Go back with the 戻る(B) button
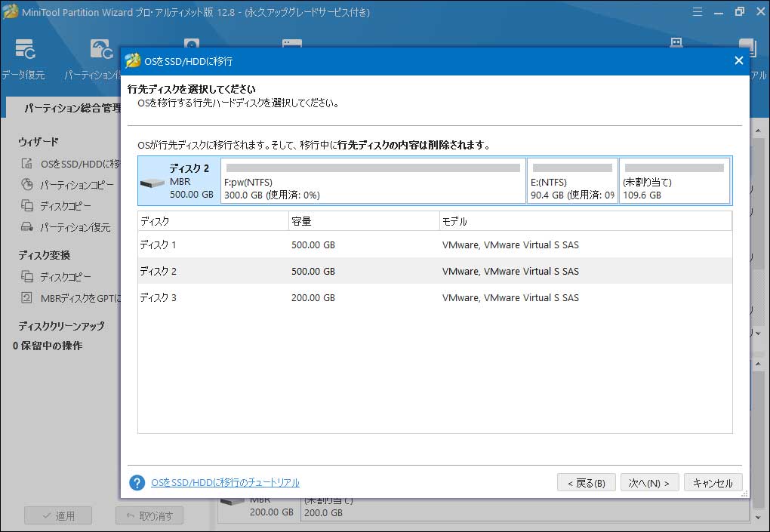This screenshot has height=532, width=770. 587,483
